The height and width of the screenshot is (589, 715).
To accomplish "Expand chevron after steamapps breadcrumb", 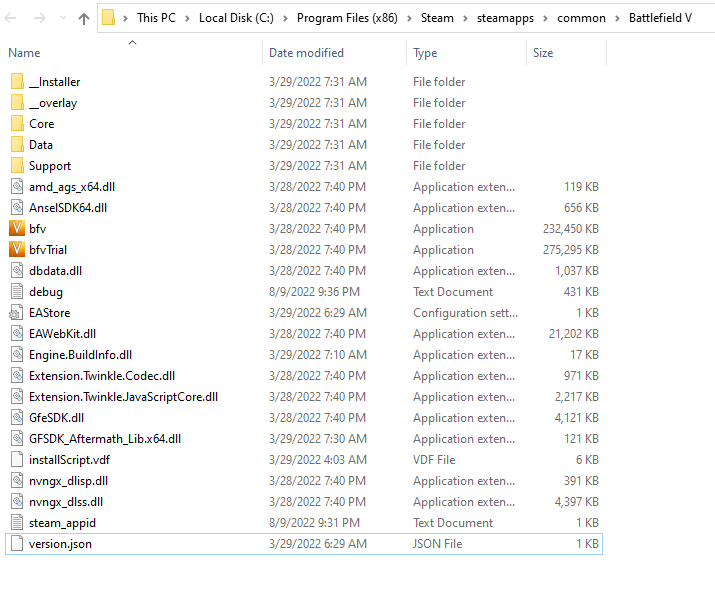I will 545,18.
